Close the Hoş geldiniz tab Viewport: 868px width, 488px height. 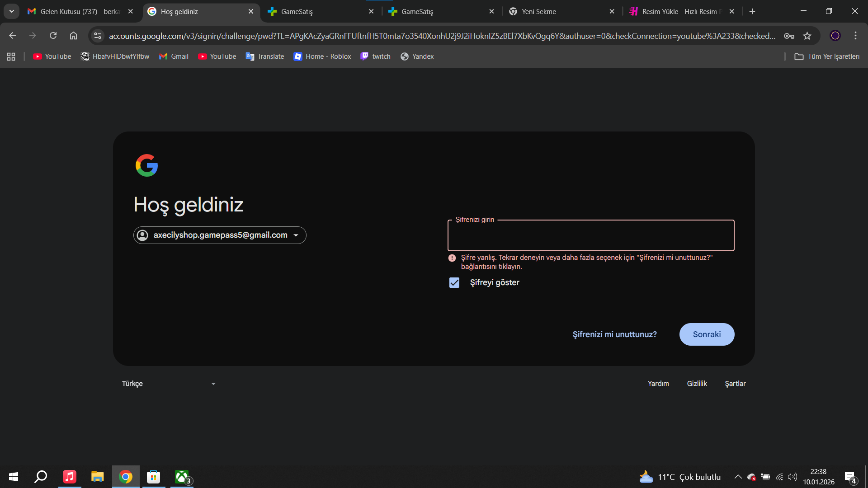coord(251,11)
